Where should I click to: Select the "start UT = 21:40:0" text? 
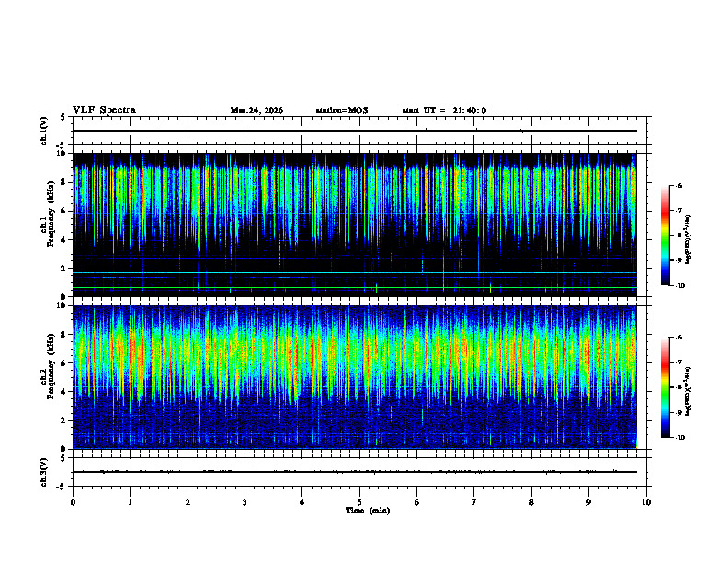[x=444, y=110]
